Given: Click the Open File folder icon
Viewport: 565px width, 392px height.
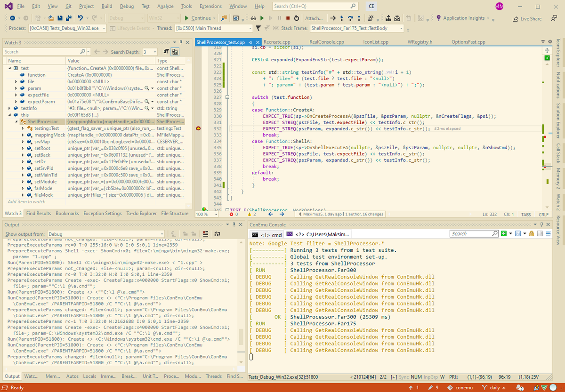Looking at the screenshot, I should click(x=51, y=18).
